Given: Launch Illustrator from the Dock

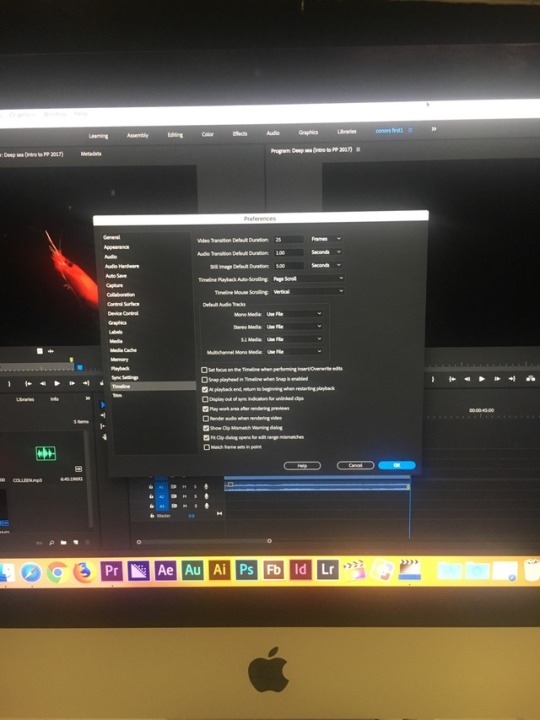Looking at the screenshot, I should (219, 570).
